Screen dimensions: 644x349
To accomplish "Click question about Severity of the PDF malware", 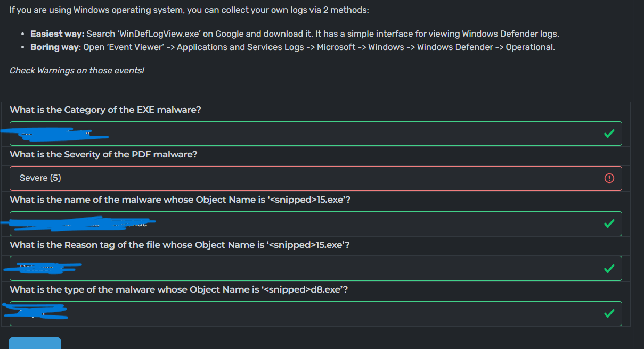I will tap(103, 154).
